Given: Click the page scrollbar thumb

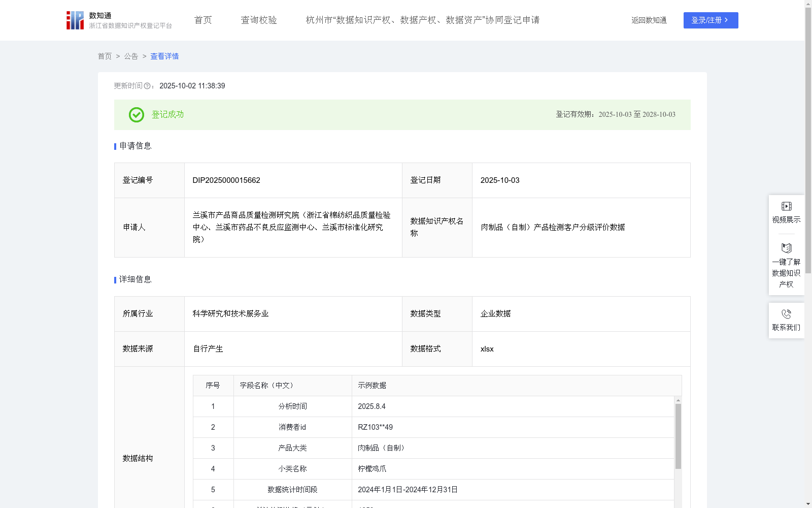Looking at the screenshot, I should click(808, 140).
